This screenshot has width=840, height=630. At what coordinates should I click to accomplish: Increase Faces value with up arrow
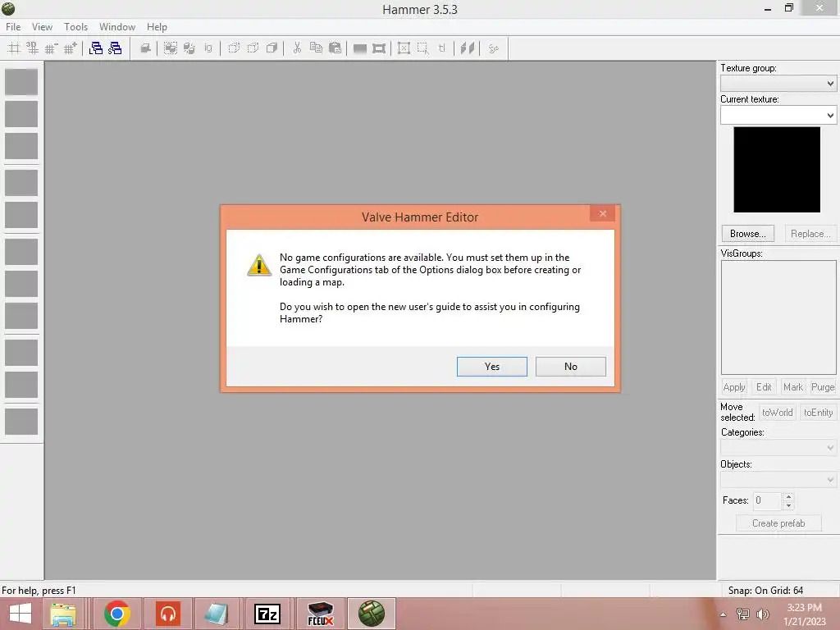[x=788, y=496]
